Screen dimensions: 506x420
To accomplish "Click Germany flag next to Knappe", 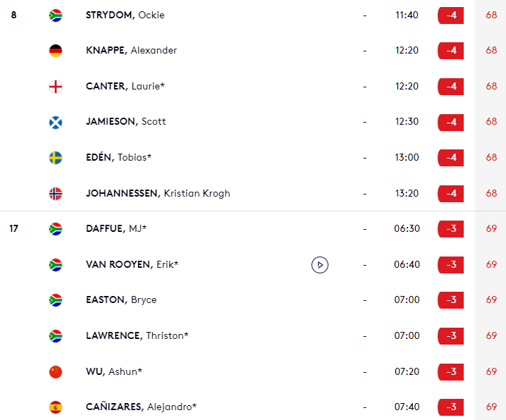I will 56,51.
